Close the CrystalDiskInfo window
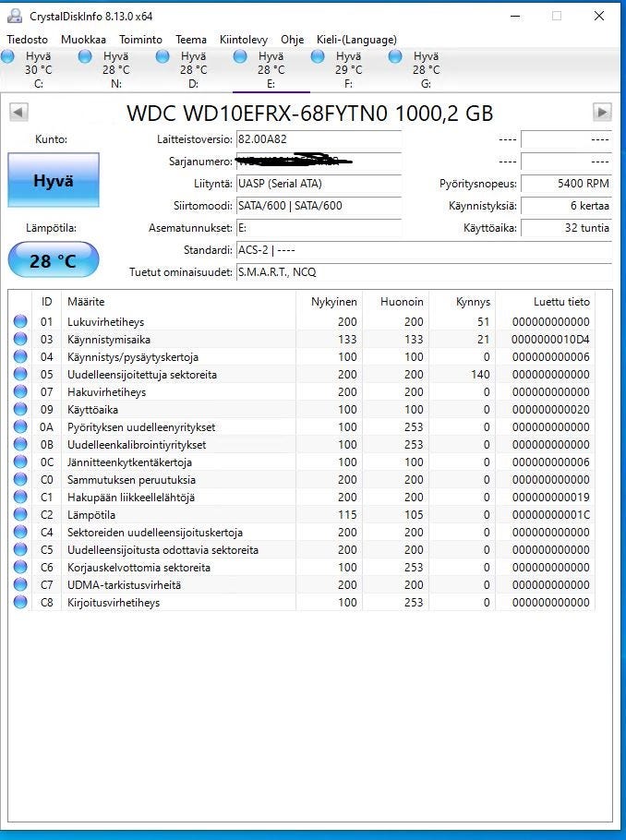This screenshot has height=840, width=626. [599, 16]
